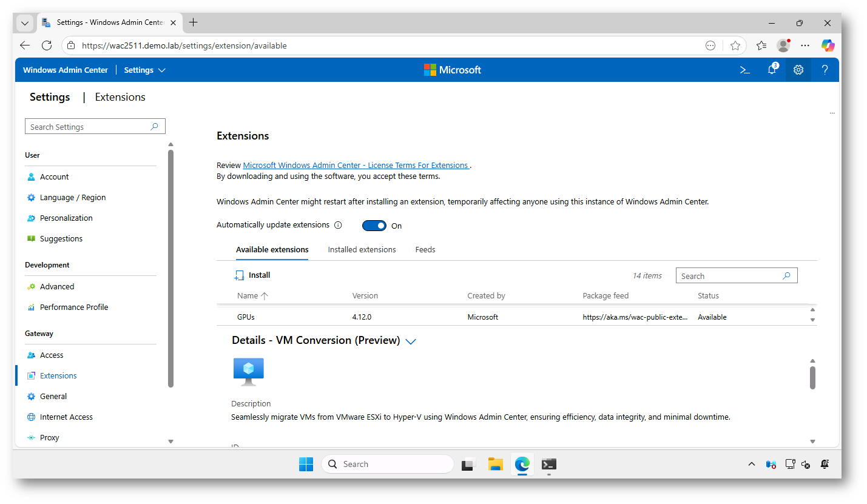Switch to the Installed extensions tab
This screenshot has width=867, height=504.
pyautogui.click(x=362, y=250)
